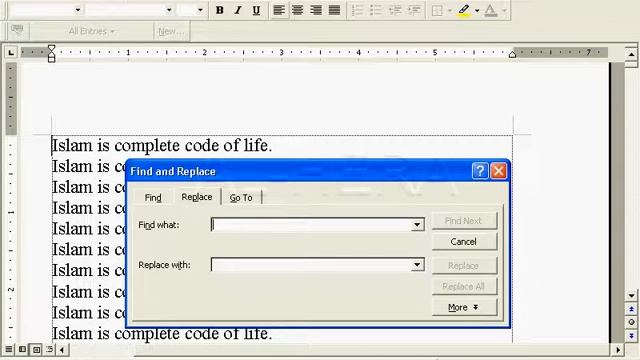Click the Replace button
This screenshot has width=640, height=360.
(x=464, y=266)
